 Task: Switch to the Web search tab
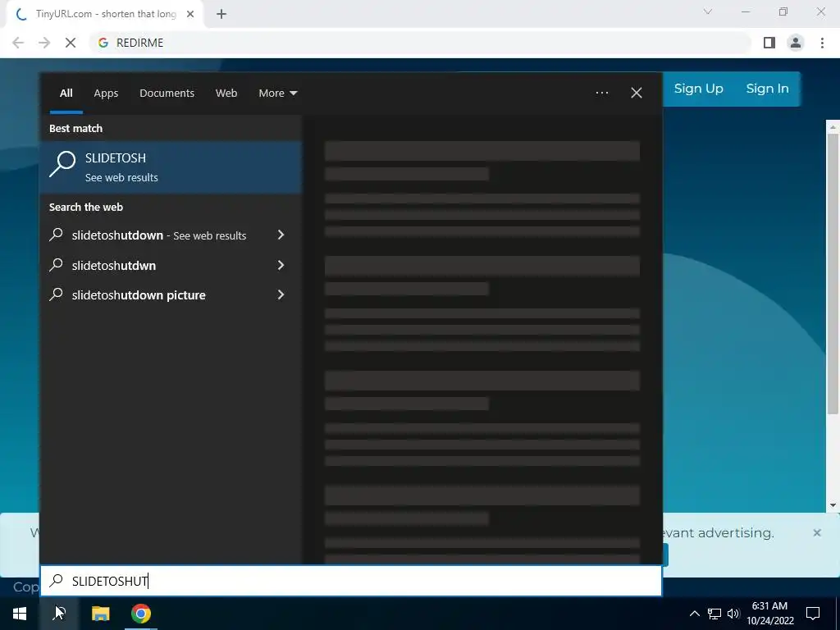pos(226,94)
